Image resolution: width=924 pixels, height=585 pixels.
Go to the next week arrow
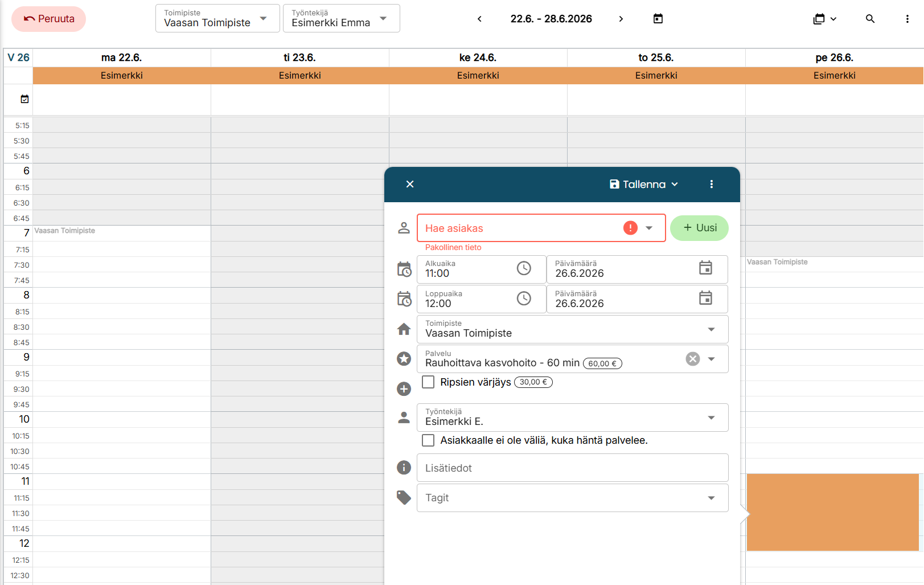point(621,19)
